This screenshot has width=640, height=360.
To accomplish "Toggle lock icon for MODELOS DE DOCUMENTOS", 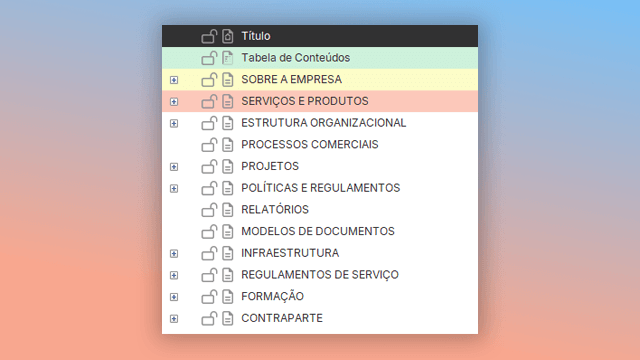I will [x=209, y=231].
